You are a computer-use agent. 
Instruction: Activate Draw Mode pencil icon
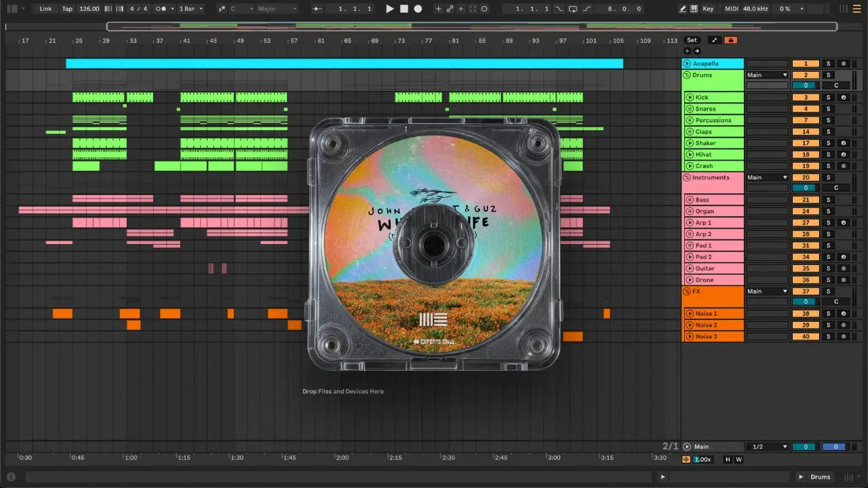[x=683, y=9]
